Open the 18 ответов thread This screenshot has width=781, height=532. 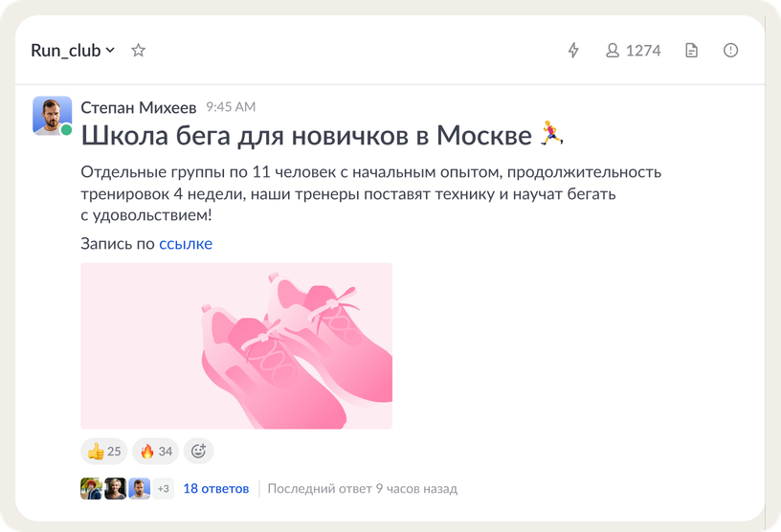click(216, 489)
